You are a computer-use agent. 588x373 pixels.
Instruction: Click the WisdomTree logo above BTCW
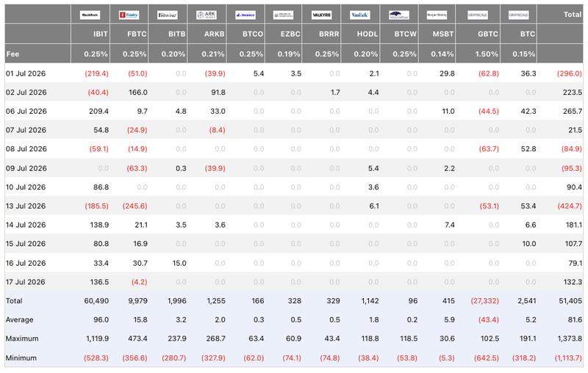point(399,15)
